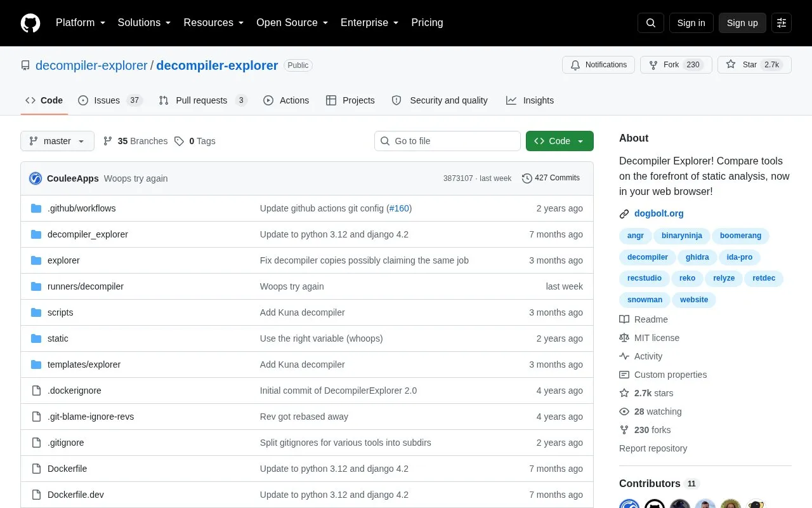Open the #160 pull request link
Screen dimensions: 812x508
click(x=399, y=208)
